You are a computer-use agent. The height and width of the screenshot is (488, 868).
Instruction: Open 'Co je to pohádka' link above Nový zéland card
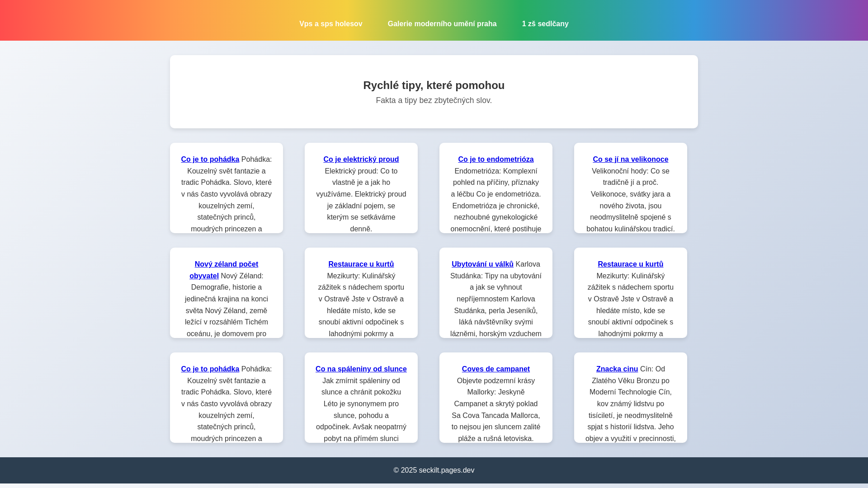pos(210,159)
